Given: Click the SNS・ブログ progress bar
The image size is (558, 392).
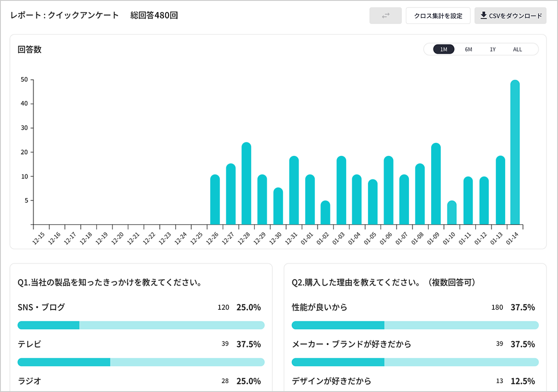Looking at the screenshot, I should [141, 325].
